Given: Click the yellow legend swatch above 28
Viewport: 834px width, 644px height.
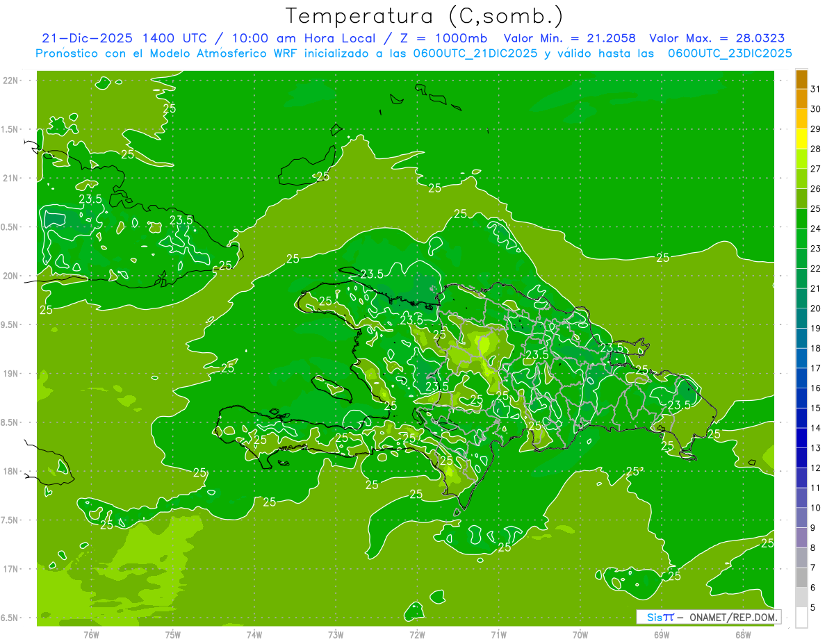Looking at the screenshot, I should point(801,139).
